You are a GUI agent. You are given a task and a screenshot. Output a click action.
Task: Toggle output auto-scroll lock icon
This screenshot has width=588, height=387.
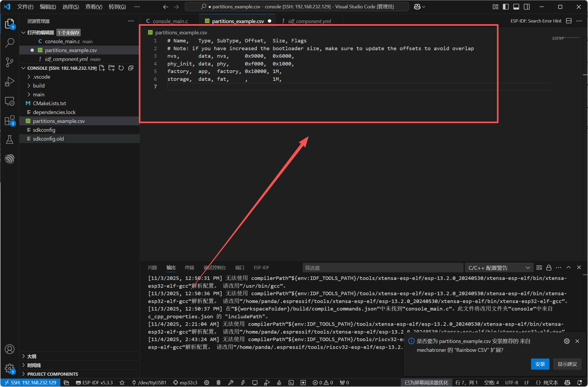coord(549,268)
